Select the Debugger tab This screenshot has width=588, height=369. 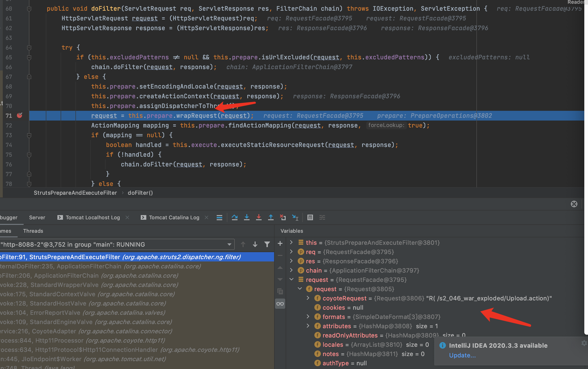[9, 217]
